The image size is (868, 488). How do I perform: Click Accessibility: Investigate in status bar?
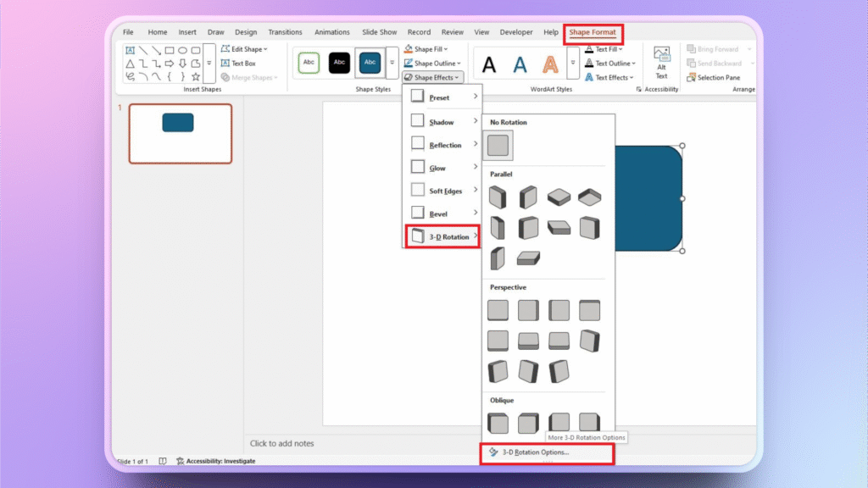[x=215, y=462]
